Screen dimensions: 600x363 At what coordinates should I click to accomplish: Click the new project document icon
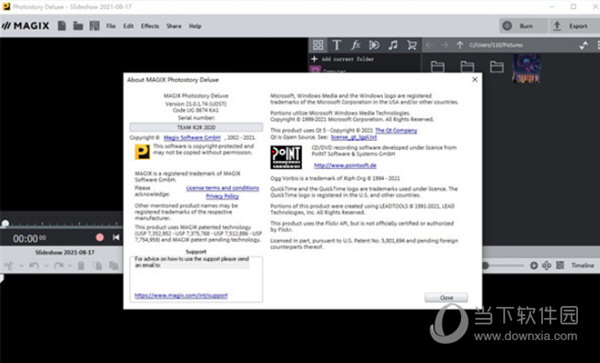pyautogui.click(x=62, y=26)
